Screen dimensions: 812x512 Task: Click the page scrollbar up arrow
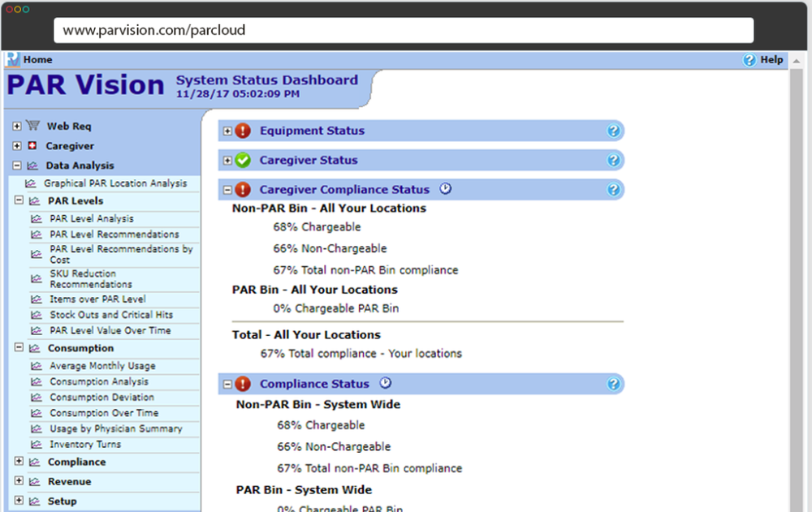click(x=797, y=61)
